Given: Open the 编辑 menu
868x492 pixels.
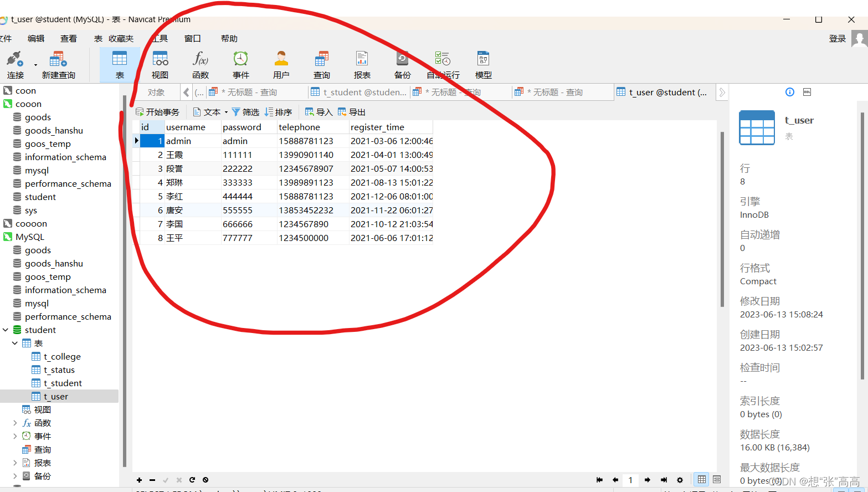Looking at the screenshot, I should tap(36, 38).
